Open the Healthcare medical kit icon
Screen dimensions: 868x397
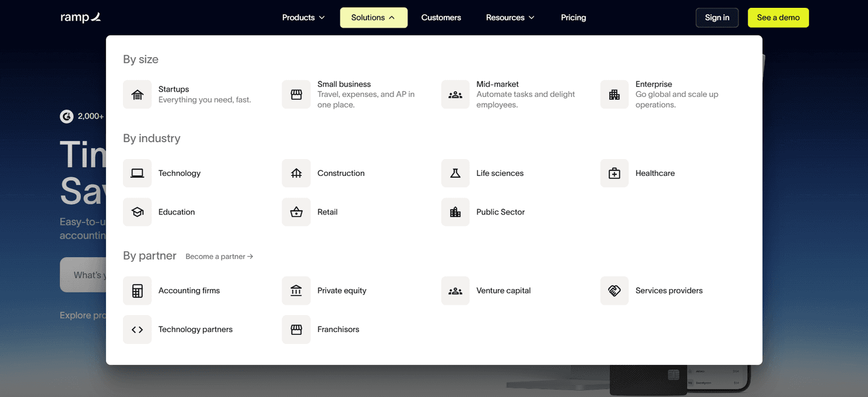pyautogui.click(x=614, y=173)
